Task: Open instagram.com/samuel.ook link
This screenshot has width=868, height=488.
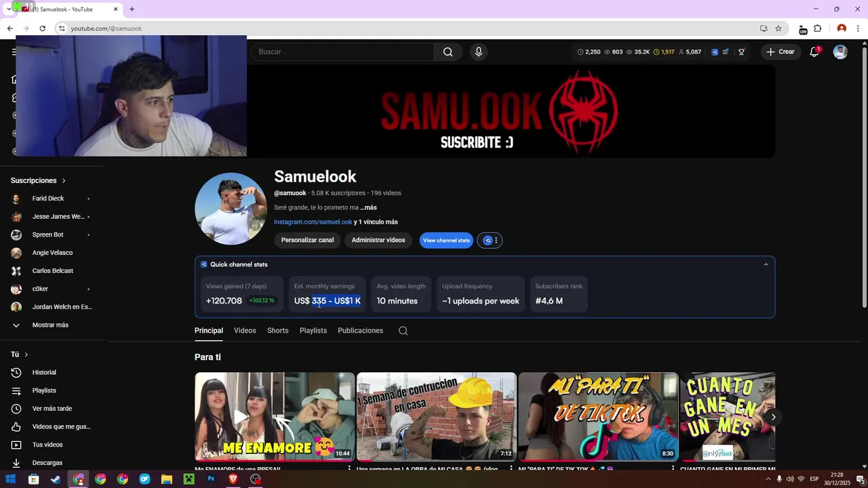Action: [313, 222]
